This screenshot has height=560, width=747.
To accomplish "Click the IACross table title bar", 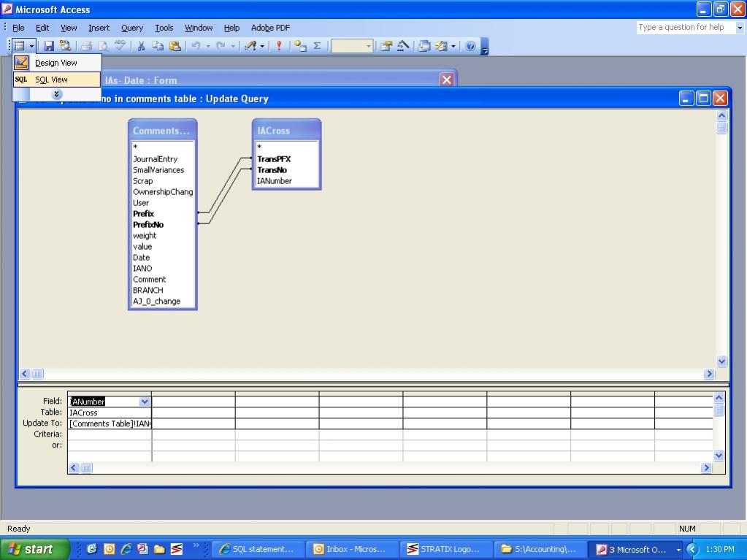I will tap(286, 131).
